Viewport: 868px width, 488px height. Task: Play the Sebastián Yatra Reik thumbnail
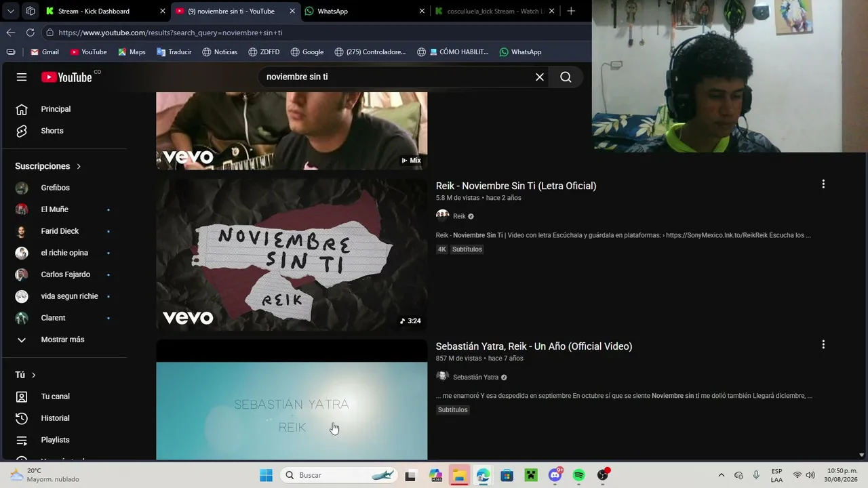click(x=292, y=399)
